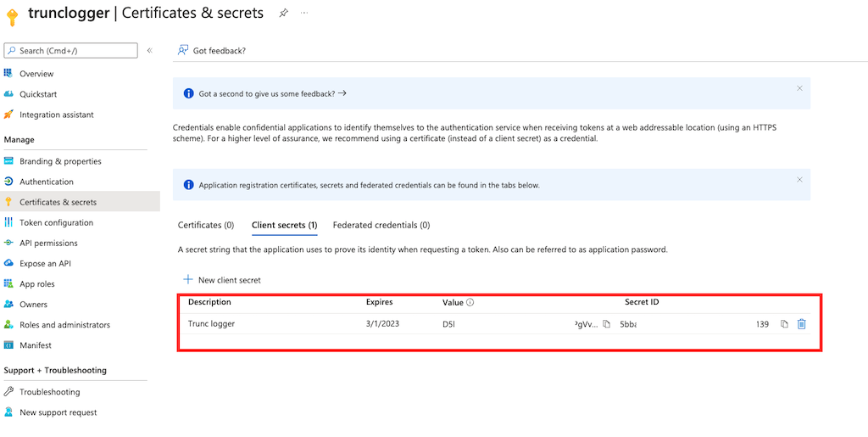Image resolution: width=868 pixels, height=437 pixels.
Task: Click the Troubleshooting wrench icon
Action: coord(8,391)
